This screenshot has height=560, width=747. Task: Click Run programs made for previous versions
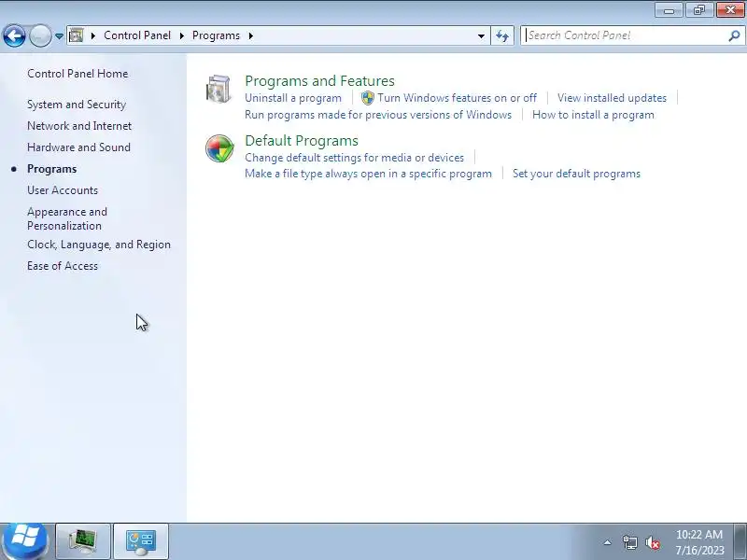(378, 115)
